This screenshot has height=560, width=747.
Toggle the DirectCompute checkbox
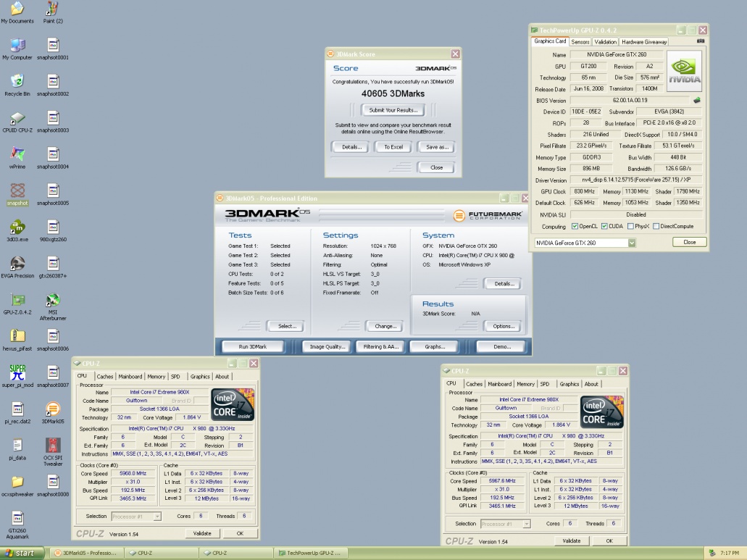pos(656,226)
